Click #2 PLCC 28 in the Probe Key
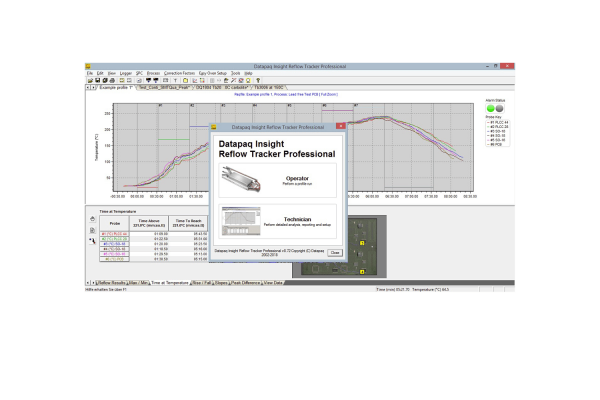Image resolution: width=600 pixels, height=400 pixels. click(499, 127)
